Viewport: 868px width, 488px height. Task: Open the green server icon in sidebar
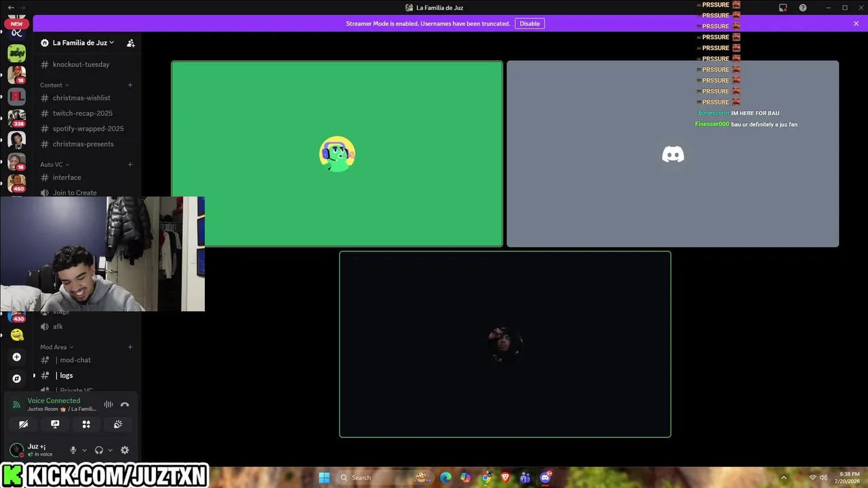pos(17,54)
